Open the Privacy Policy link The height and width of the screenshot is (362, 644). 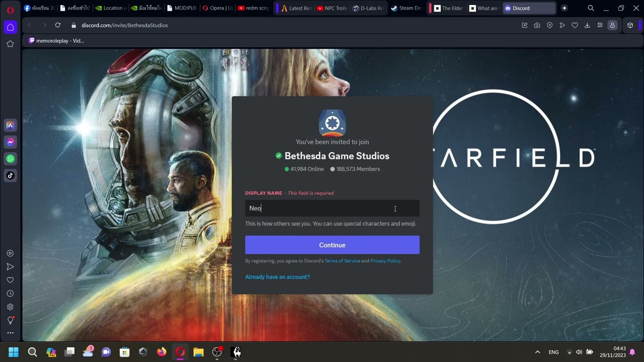click(385, 261)
